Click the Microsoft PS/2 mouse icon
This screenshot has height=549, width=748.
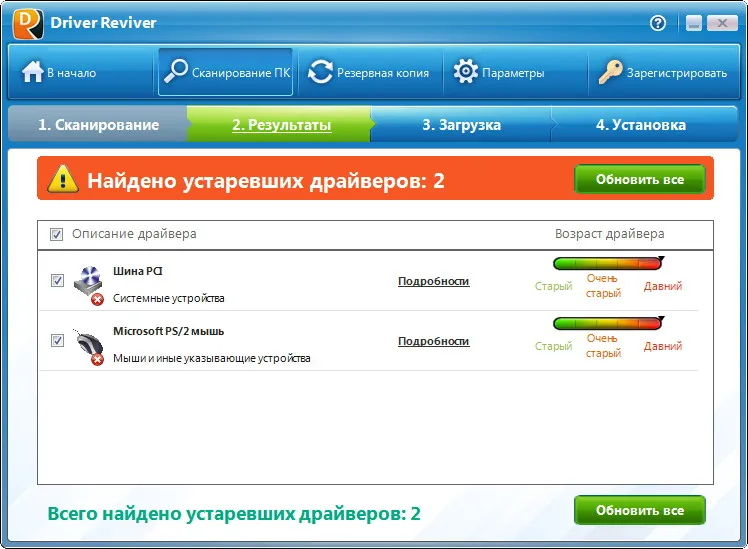tap(89, 346)
